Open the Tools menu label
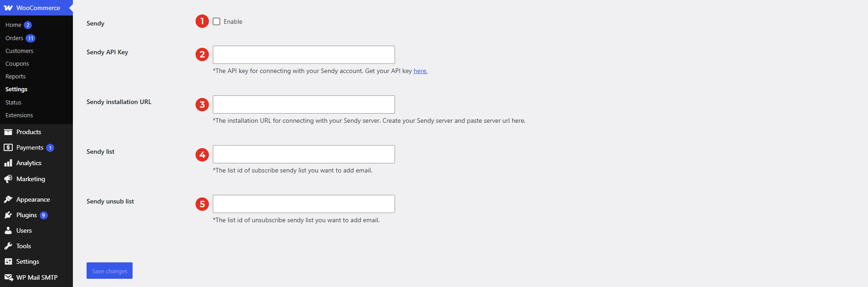868x287 pixels. click(24, 246)
